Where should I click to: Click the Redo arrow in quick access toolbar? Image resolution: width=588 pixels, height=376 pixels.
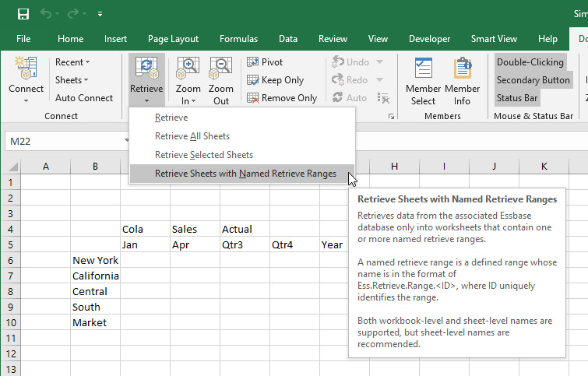[x=73, y=14]
